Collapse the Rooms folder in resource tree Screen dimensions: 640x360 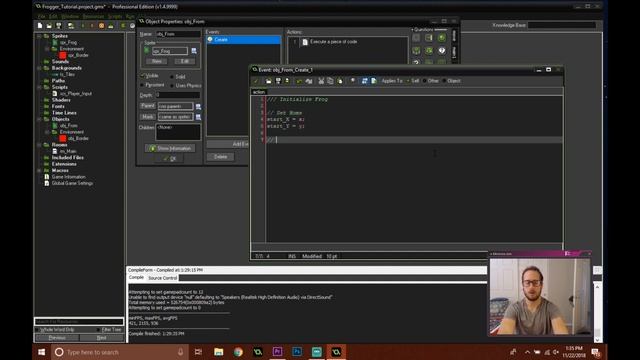click(39, 145)
